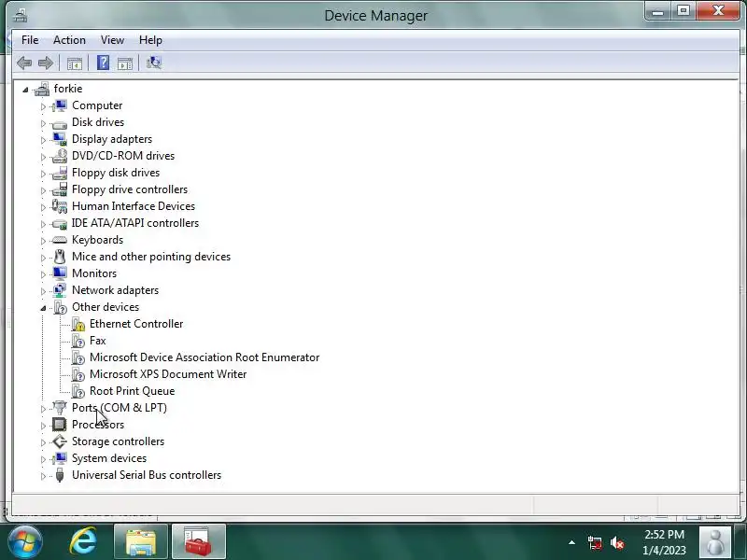747x560 pixels.
Task: Click the Back arrow toolbar button
Action: pyautogui.click(x=24, y=63)
